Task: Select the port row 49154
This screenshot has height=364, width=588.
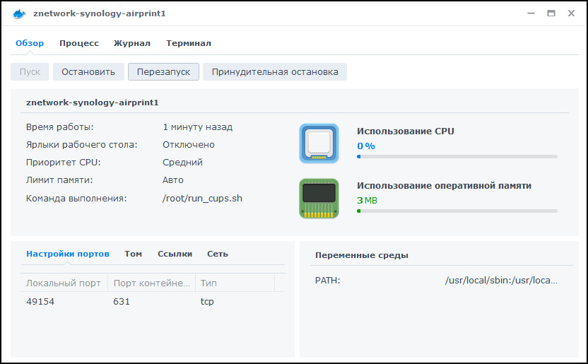Action: (152, 302)
